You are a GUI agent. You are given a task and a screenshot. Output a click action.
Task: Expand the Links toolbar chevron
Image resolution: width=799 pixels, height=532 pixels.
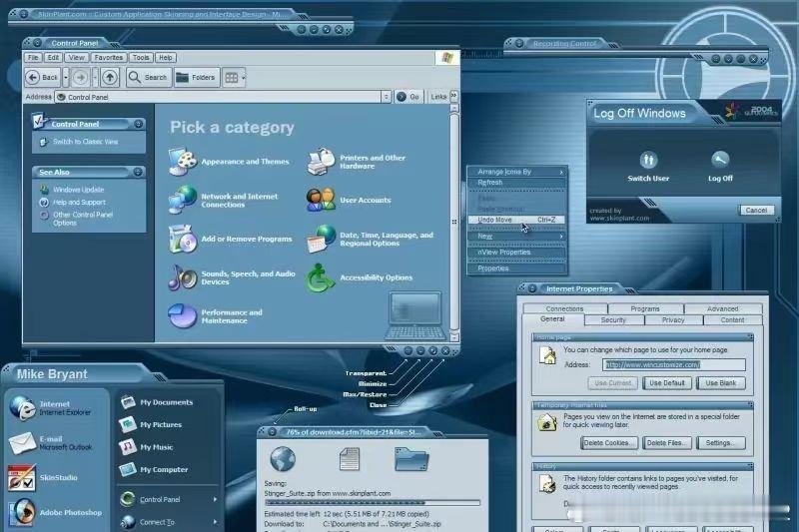(x=453, y=96)
